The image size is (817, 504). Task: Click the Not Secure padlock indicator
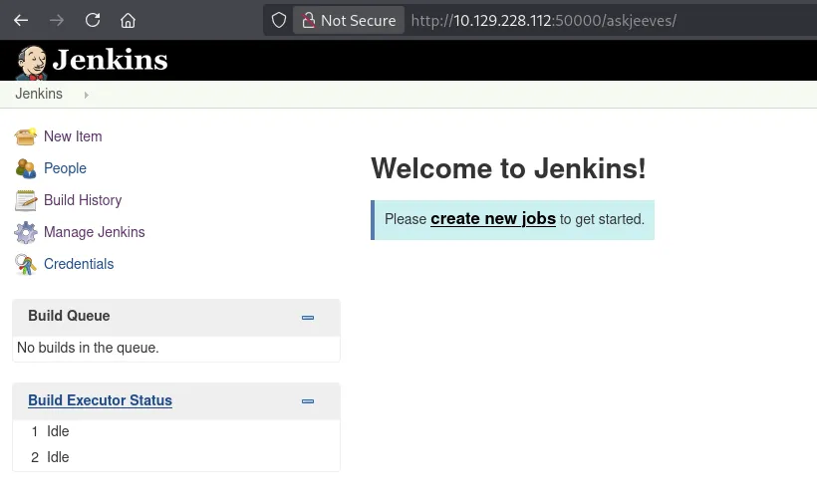[x=349, y=20]
